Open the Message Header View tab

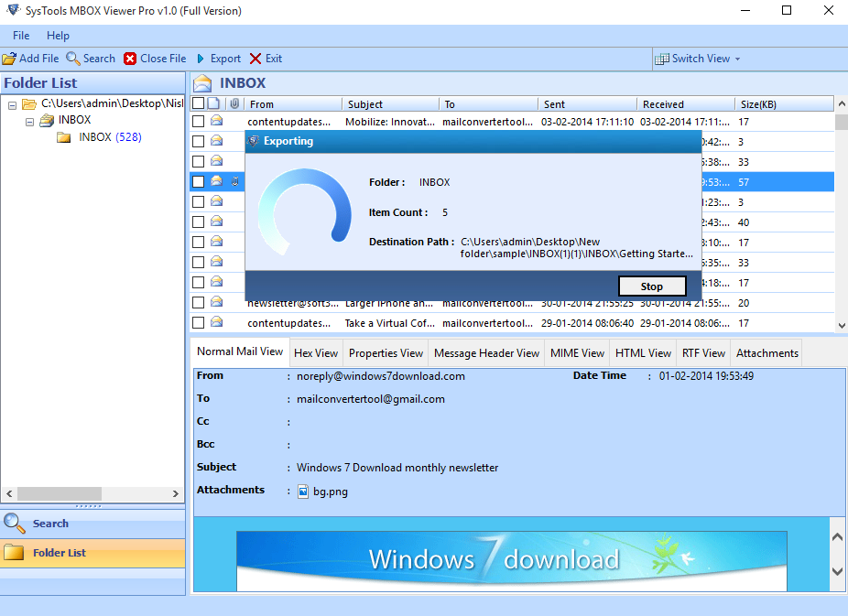pos(487,353)
